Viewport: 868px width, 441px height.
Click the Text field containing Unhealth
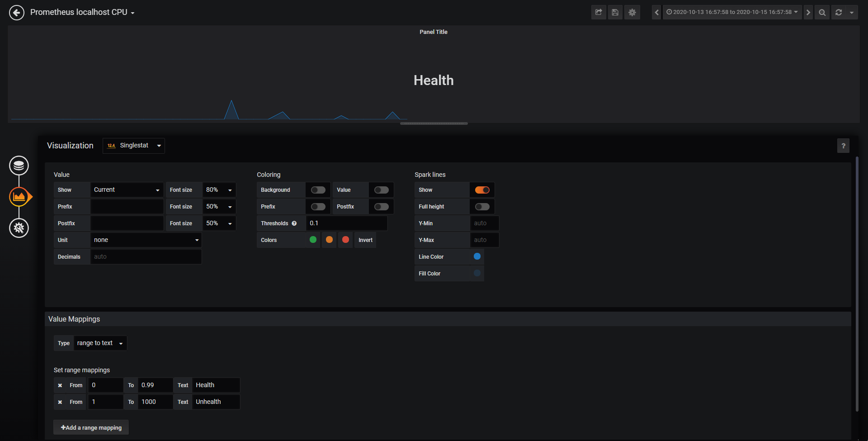click(216, 402)
